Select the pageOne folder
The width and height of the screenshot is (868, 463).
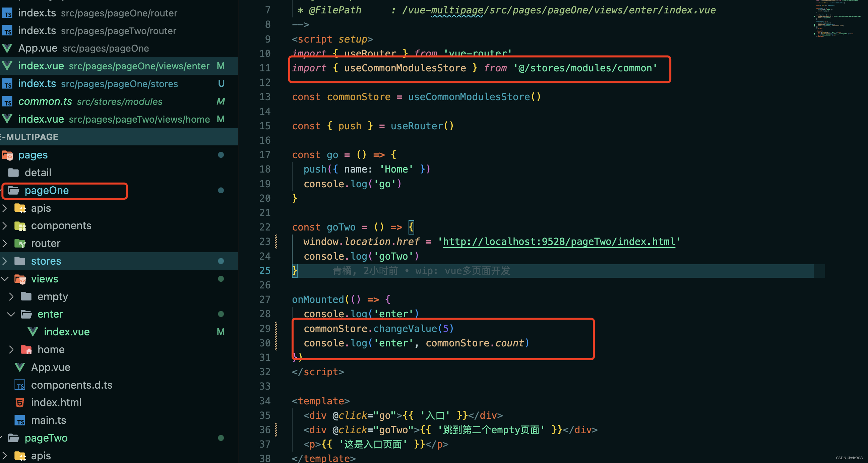click(119, 190)
